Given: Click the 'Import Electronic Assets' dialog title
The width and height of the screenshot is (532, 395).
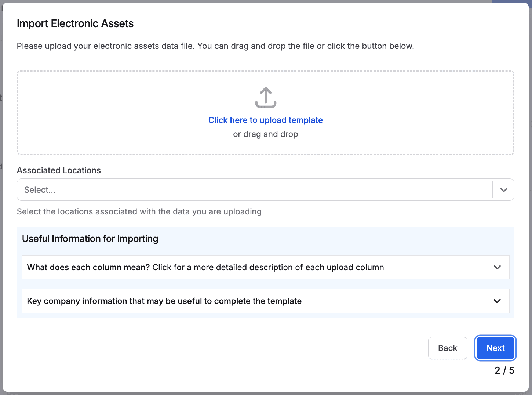Looking at the screenshot, I should coord(75,23).
